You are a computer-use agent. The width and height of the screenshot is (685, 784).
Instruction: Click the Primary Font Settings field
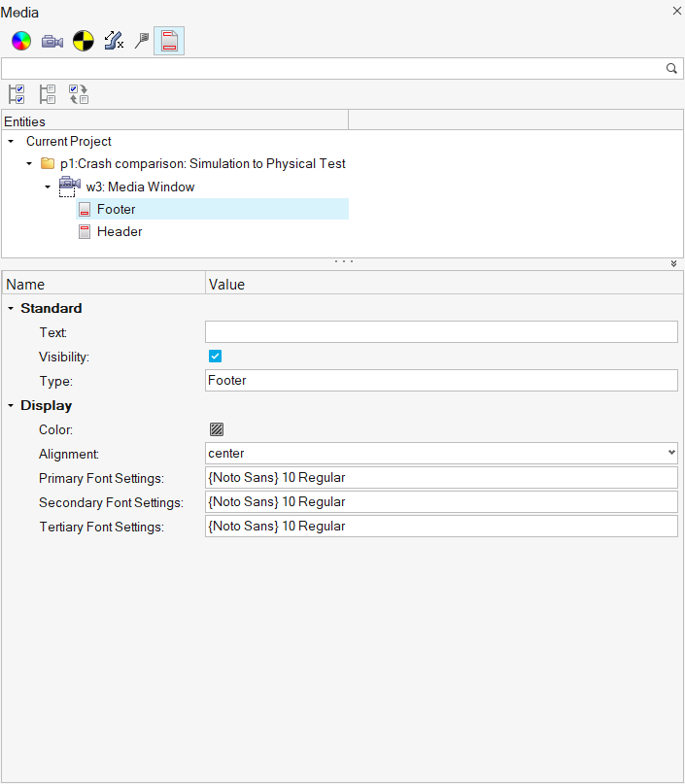(441, 478)
